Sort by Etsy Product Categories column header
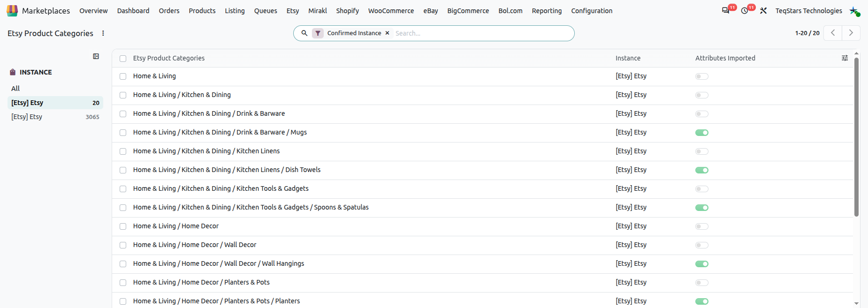 click(169, 58)
